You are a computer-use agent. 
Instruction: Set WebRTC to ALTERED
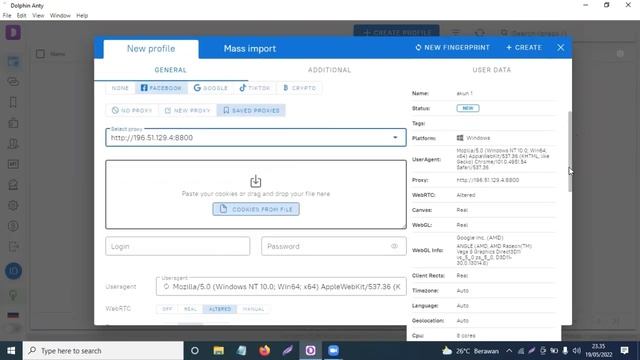pyautogui.click(x=220, y=309)
